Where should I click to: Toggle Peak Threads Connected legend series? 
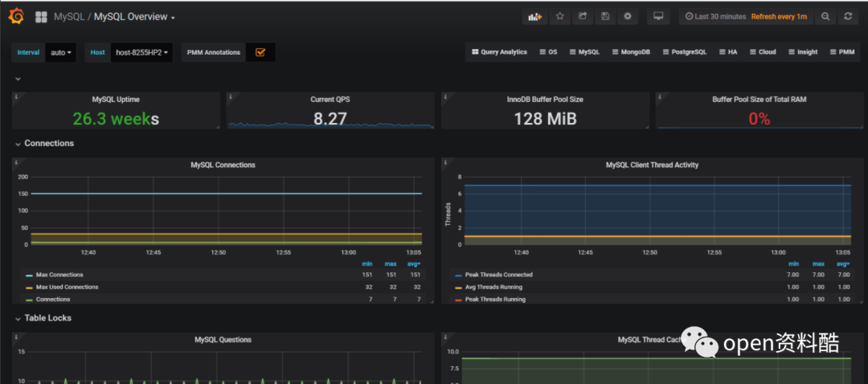pos(498,275)
